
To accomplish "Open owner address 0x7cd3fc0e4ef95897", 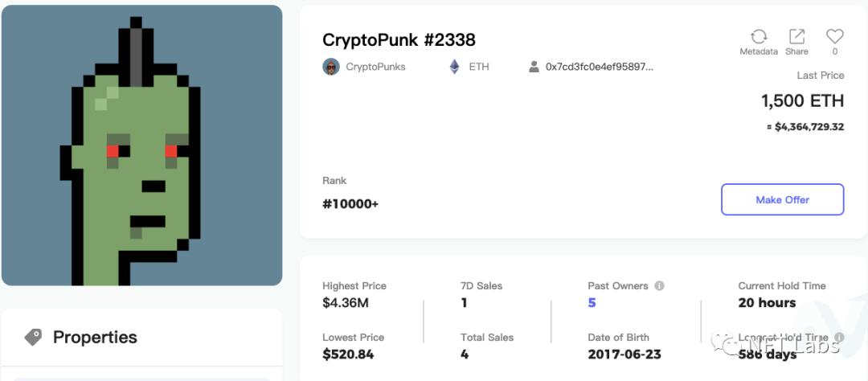I will coord(600,67).
